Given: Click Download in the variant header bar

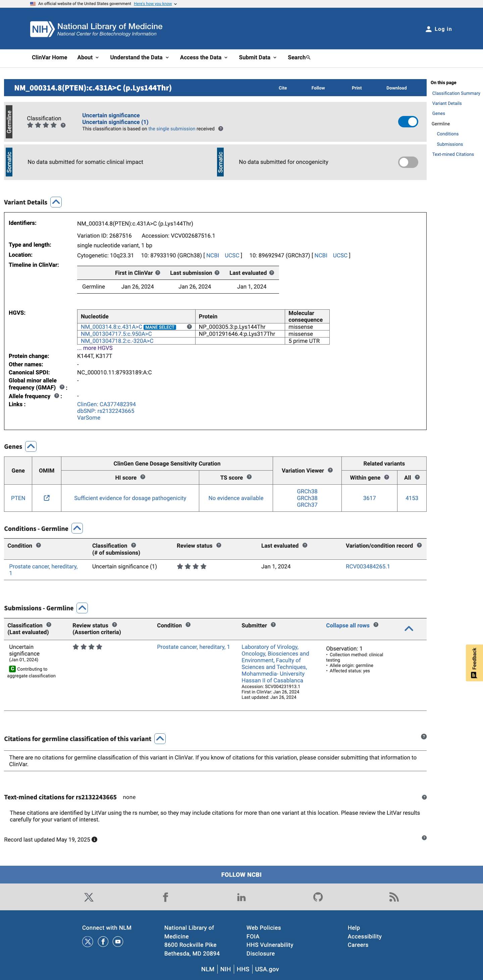Looking at the screenshot, I should coord(396,88).
